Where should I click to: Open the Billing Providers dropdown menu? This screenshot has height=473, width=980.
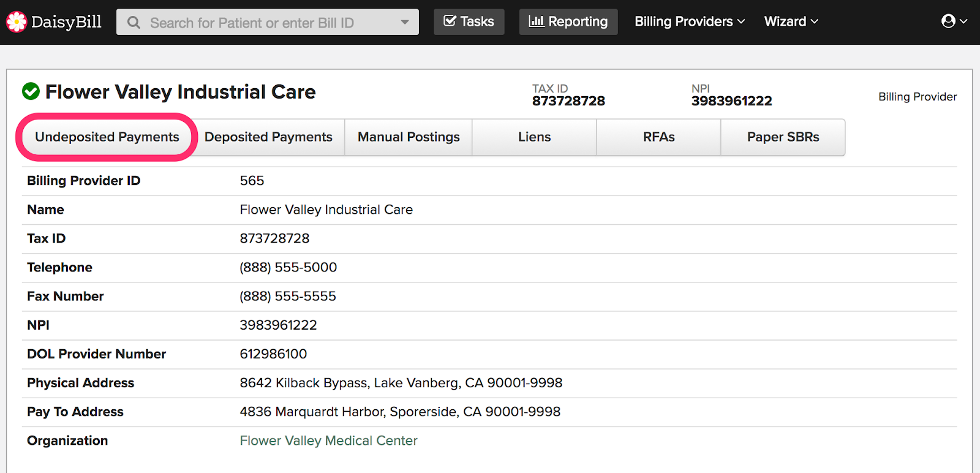690,21
